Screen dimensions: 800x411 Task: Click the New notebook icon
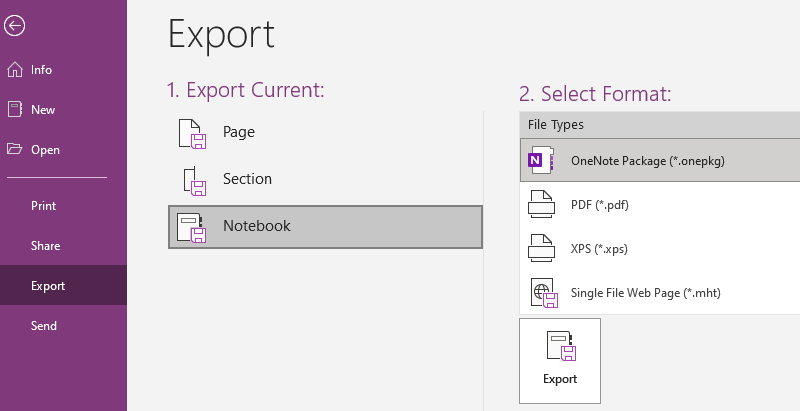(x=15, y=109)
